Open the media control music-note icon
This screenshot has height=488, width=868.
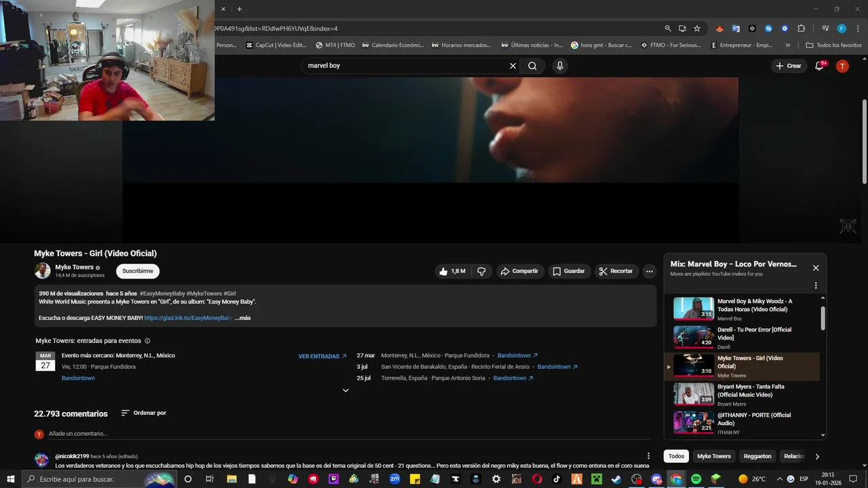(825, 28)
